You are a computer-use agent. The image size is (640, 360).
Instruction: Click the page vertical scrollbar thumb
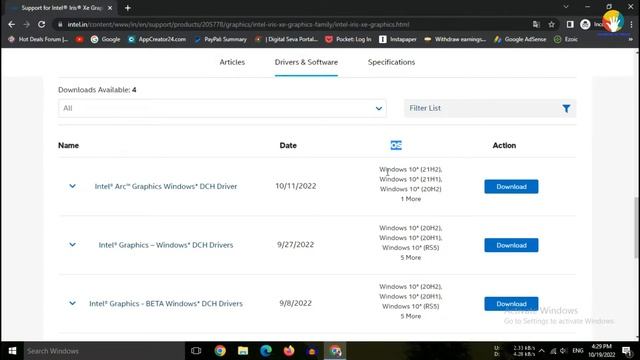click(x=636, y=227)
